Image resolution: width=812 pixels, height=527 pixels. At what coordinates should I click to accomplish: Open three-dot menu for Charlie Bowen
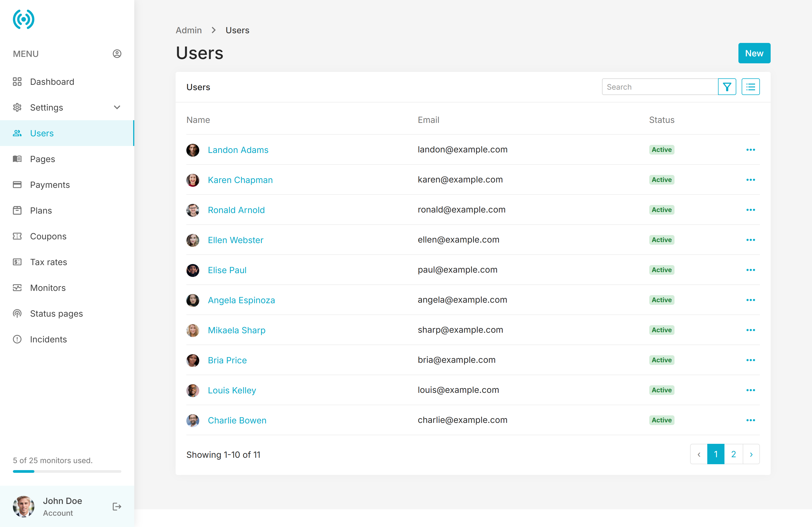pyautogui.click(x=750, y=420)
